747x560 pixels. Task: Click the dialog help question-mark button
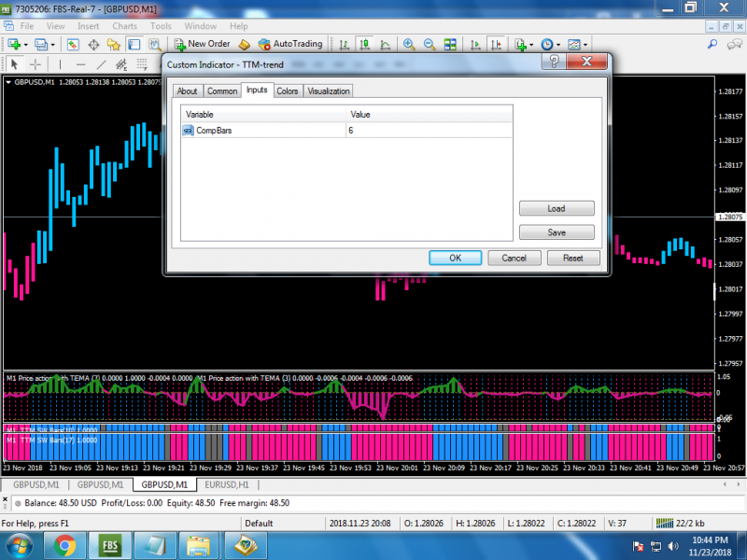tap(554, 62)
